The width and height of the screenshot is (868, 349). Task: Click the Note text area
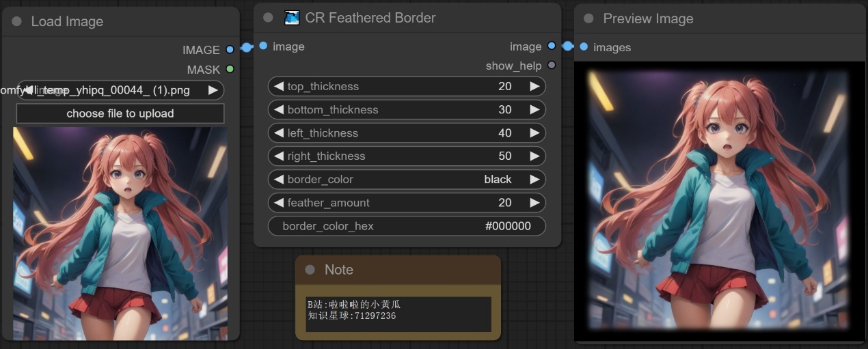(x=398, y=314)
